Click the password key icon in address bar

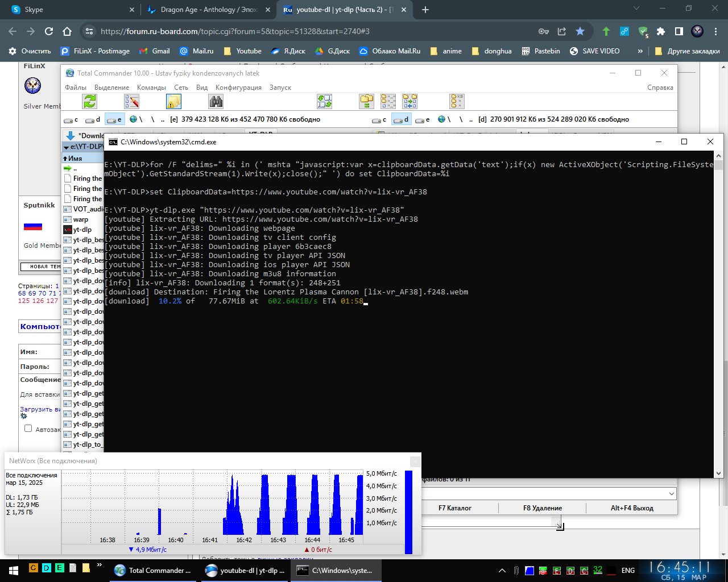pos(543,31)
